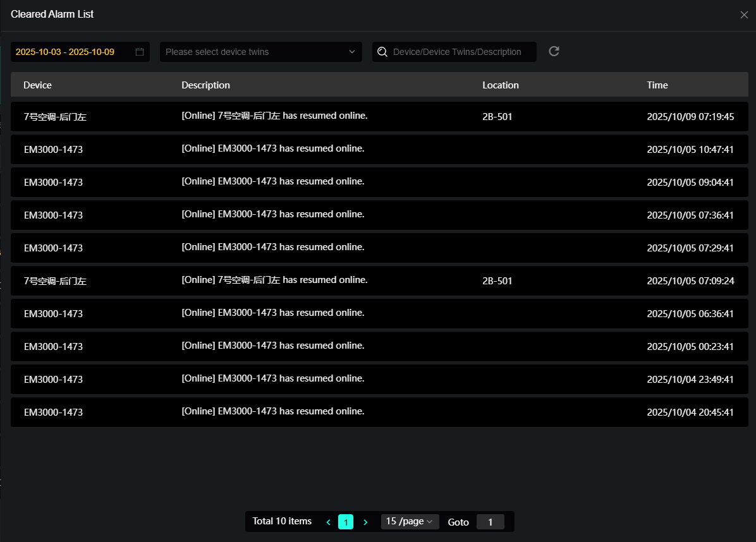Image resolution: width=756 pixels, height=542 pixels.
Task: Select the alarm row dated 2025/10/09 07:19:45
Action: [379, 117]
